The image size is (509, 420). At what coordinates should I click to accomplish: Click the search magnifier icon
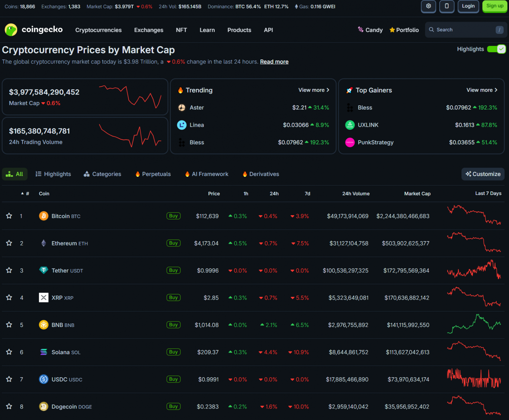coord(432,30)
